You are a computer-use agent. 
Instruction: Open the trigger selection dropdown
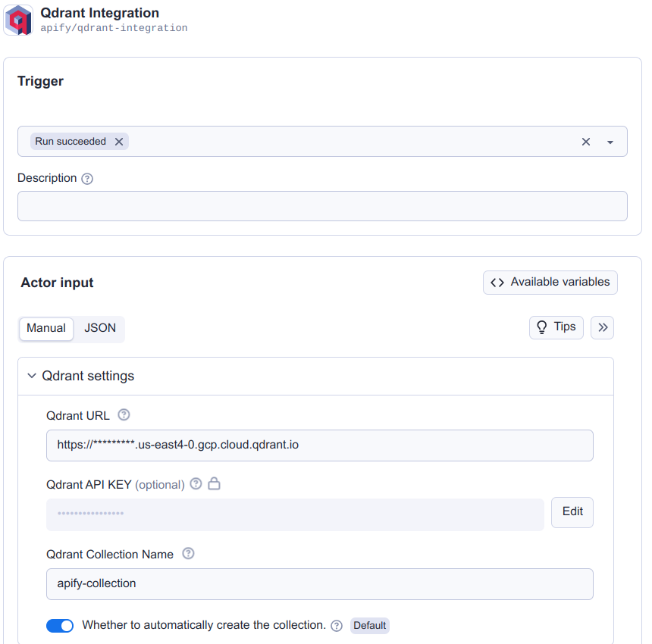610,141
